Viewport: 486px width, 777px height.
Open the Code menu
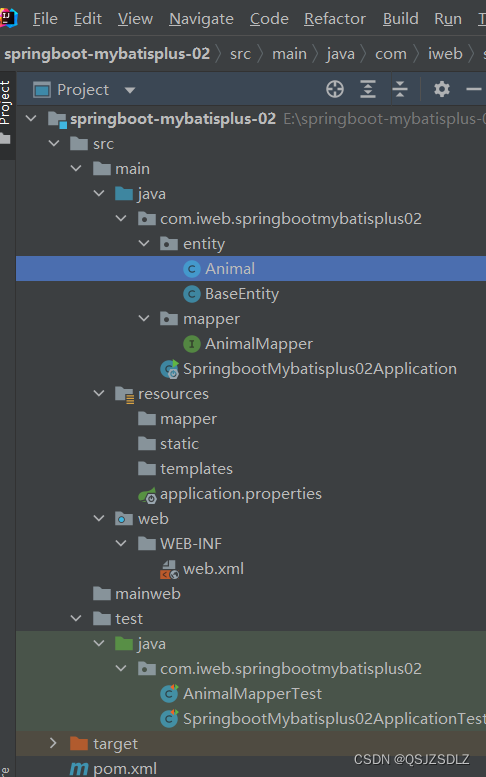269,19
